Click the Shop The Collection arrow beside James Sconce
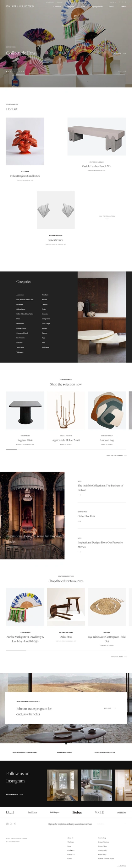This screenshot has width=132, height=868. (107, 219)
